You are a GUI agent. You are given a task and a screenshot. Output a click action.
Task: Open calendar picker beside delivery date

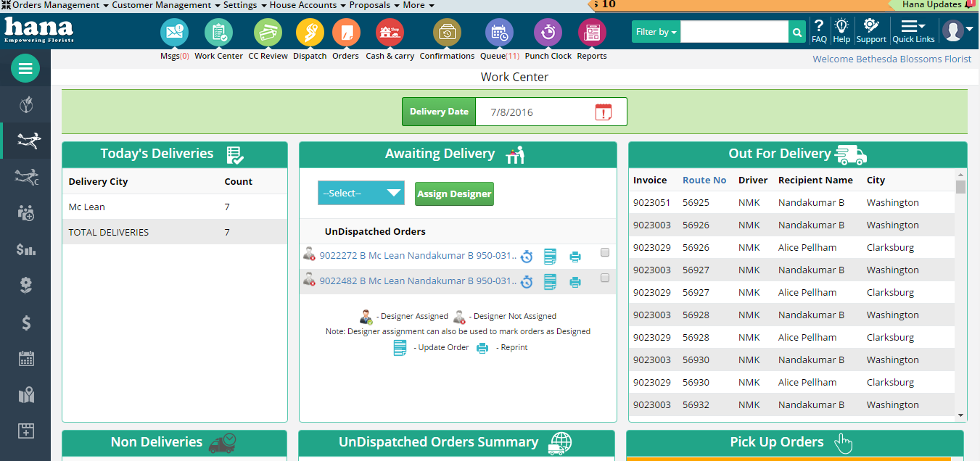click(x=603, y=112)
